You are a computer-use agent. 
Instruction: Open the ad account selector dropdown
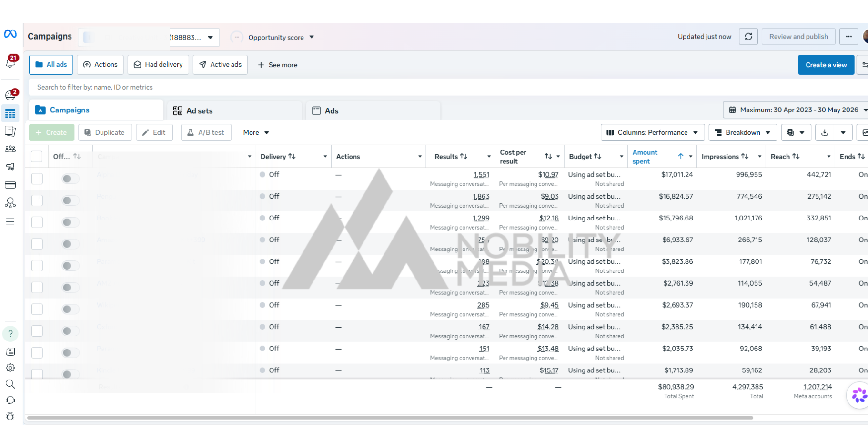pos(149,37)
